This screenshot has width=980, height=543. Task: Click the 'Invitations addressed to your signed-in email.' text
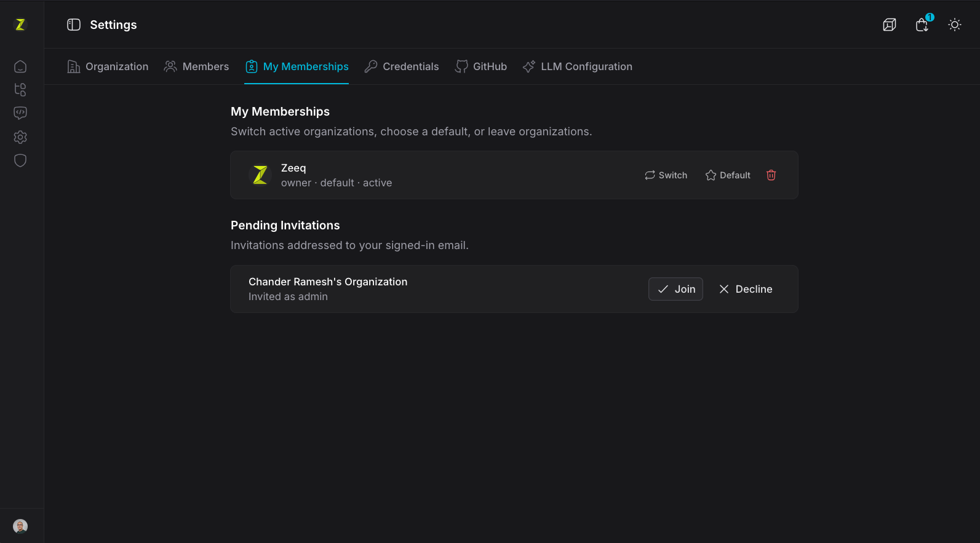click(x=349, y=245)
